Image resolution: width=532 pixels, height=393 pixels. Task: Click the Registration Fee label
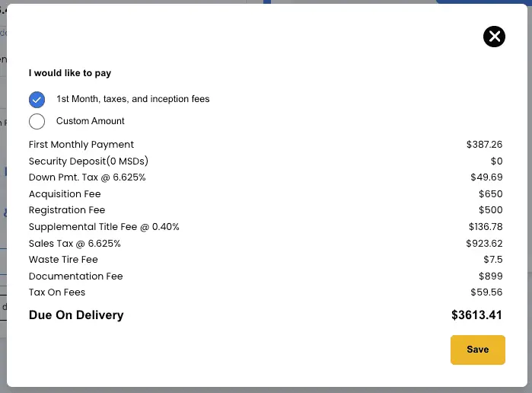[67, 210]
